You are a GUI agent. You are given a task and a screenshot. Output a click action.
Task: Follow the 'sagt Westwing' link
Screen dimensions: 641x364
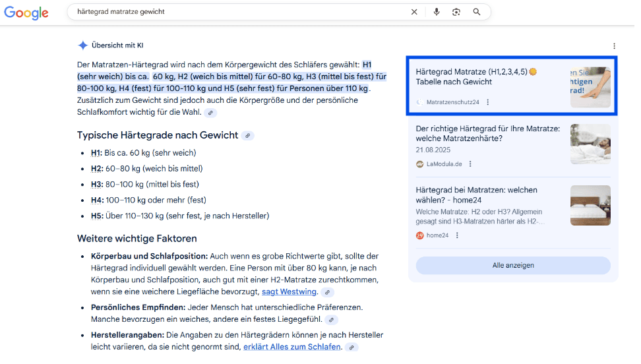[x=290, y=291]
